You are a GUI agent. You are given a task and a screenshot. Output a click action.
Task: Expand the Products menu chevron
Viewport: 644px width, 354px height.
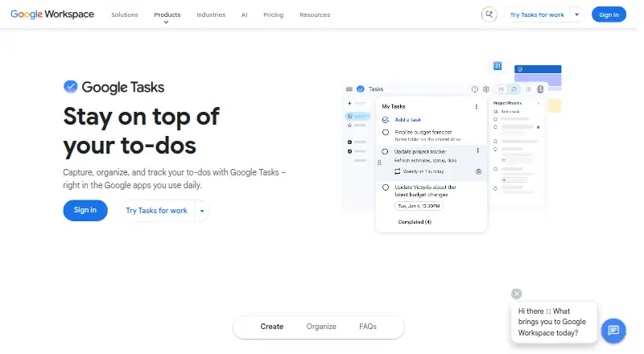pyautogui.click(x=166, y=23)
